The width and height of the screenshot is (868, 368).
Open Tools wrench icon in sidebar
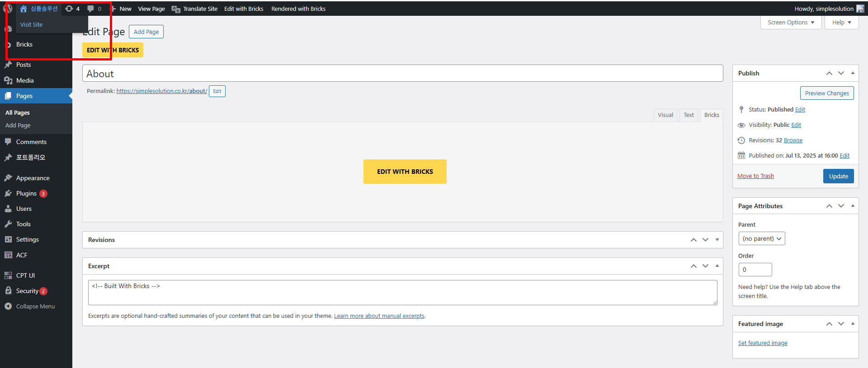8,224
